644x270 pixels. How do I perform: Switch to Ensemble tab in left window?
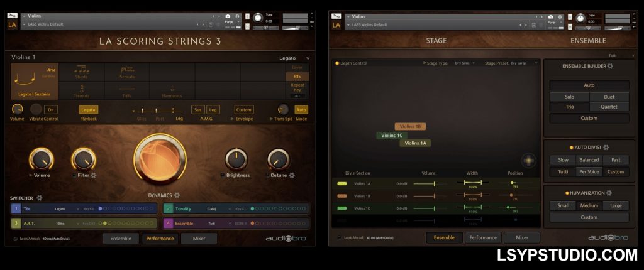121,239
